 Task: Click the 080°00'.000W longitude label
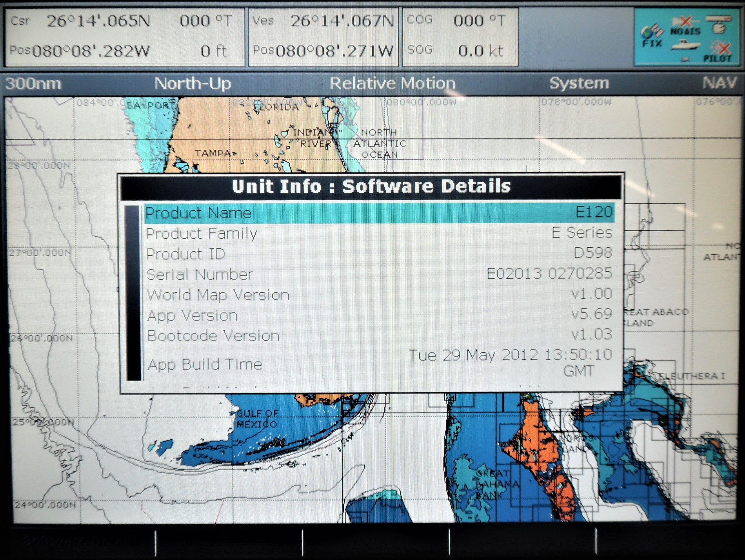click(x=422, y=102)
